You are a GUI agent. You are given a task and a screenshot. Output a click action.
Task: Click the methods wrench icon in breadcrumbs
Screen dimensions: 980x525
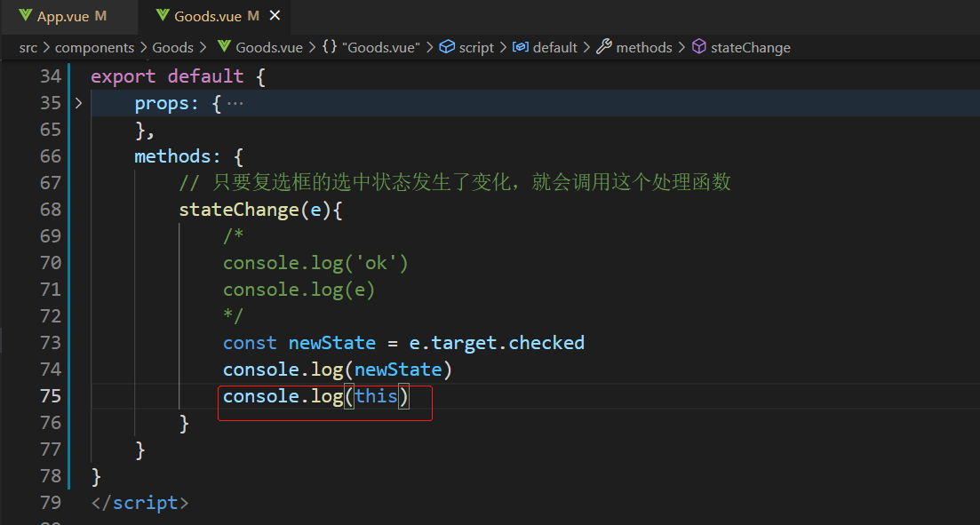pyautogui.click(x=604, y=47)
